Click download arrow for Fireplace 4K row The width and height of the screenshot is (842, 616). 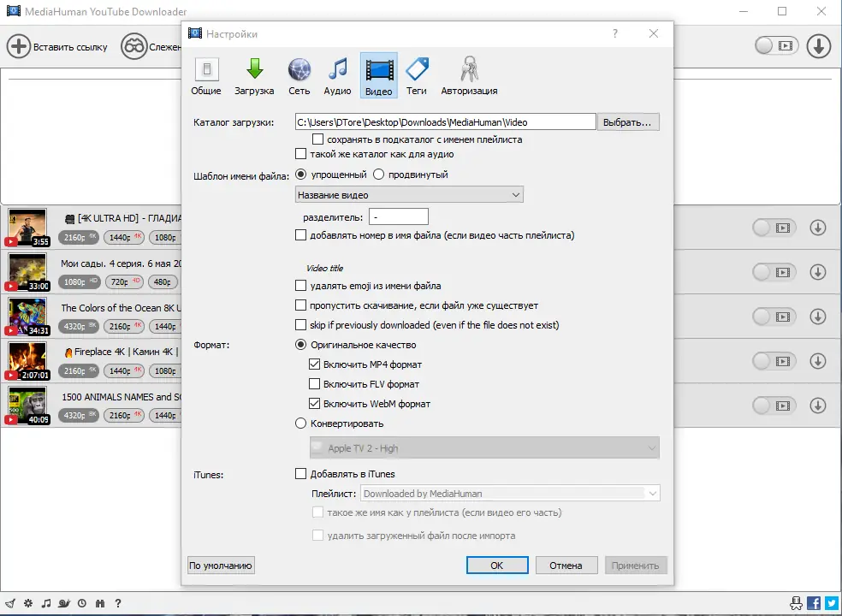pyautogui.click(x=818, y=361)
